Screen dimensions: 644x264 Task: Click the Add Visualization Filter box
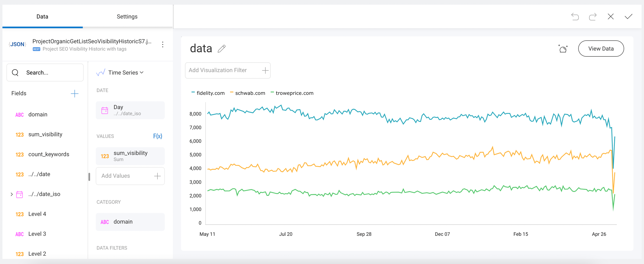228,70
